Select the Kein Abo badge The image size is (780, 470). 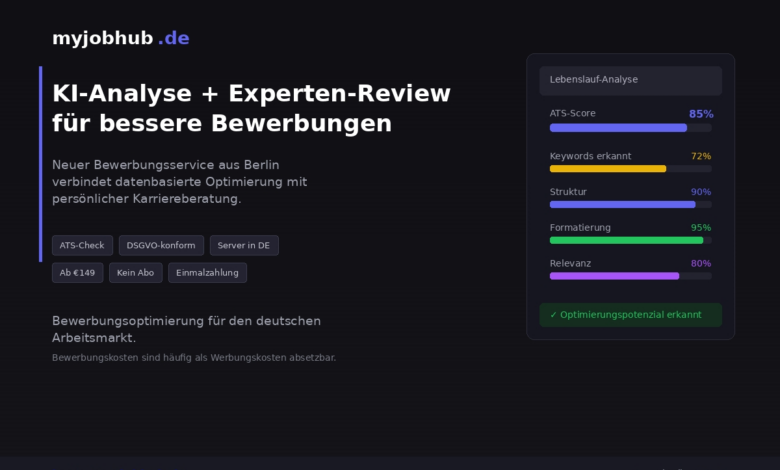[x=135, y=272]
